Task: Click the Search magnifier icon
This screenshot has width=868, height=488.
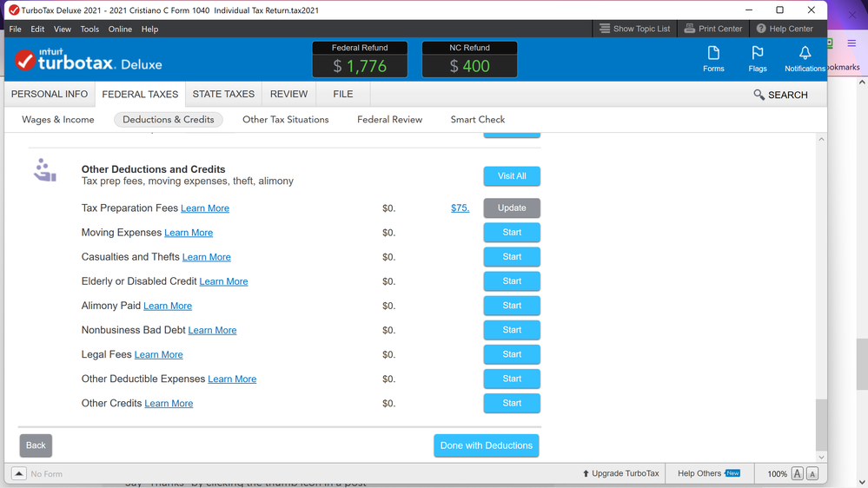Action: coord(759,95)
